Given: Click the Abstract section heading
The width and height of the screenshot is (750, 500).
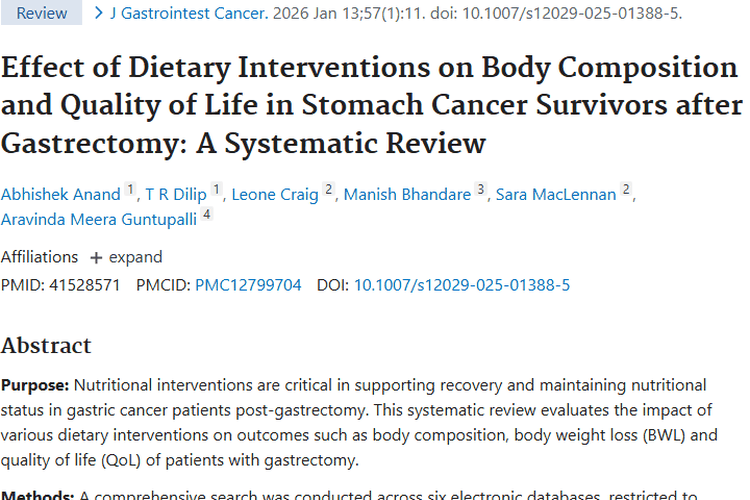Looking at the screenshot, I should pyautogui.click(x=46, y=346).
